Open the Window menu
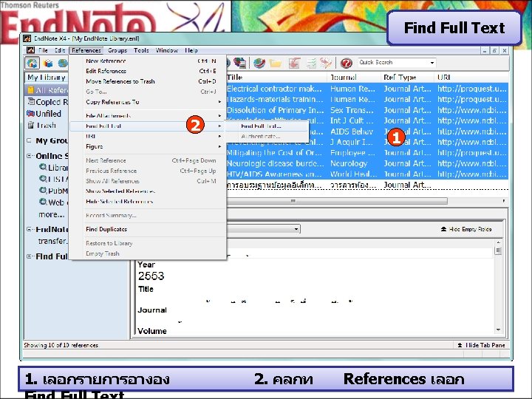Screen dimensions: 532x399 tap(167, 50)
